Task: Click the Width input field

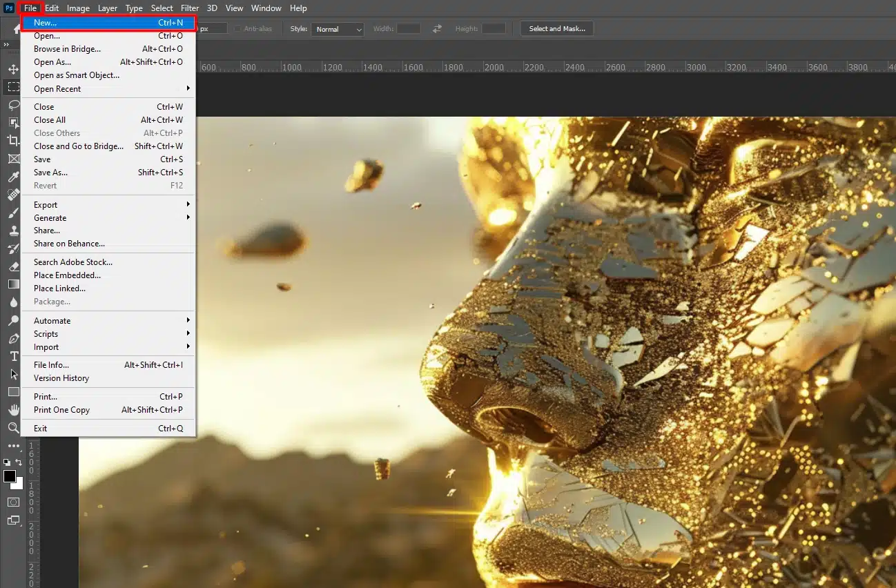Action: tap(409, 28)
